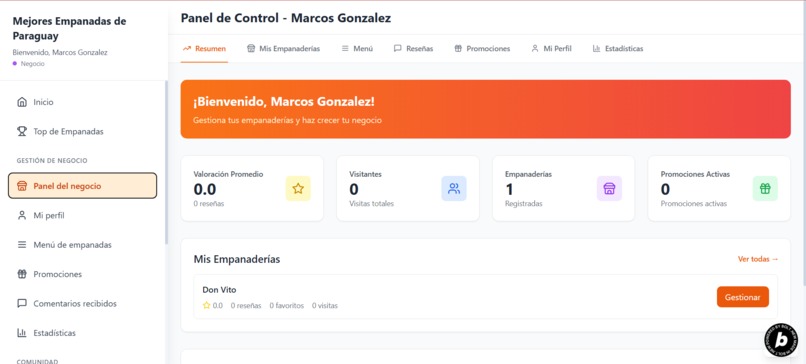
Task: Click the Mis Empanaderías section heading
Action: pos(237,259)
